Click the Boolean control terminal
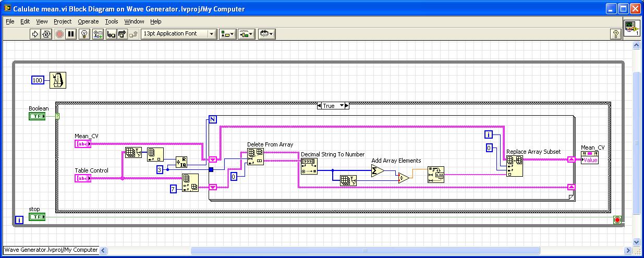This screenshot has width=644, height=258. [x=37, y=116]
